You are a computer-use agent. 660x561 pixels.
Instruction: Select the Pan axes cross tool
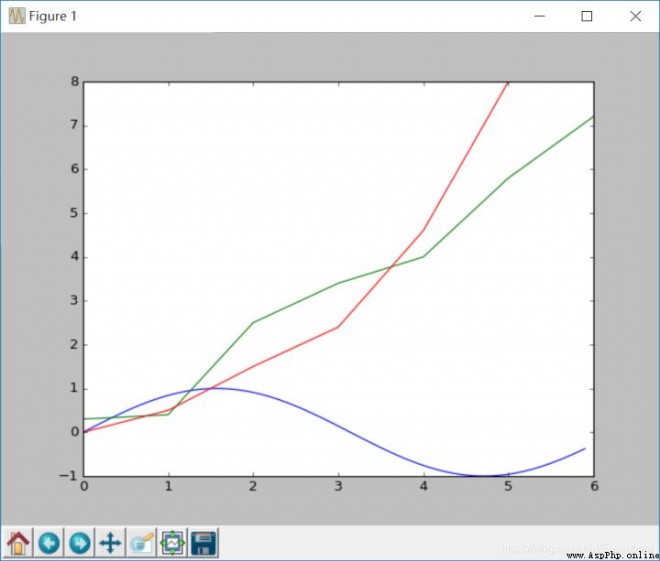click(x=110, y=542)
